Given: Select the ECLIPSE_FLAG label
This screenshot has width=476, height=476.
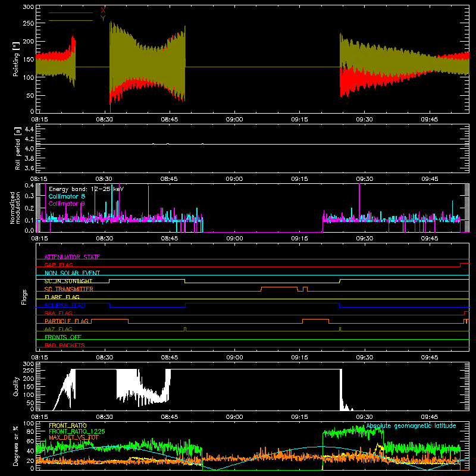Looking at the screenshot, I should click(x=65, y=305).
